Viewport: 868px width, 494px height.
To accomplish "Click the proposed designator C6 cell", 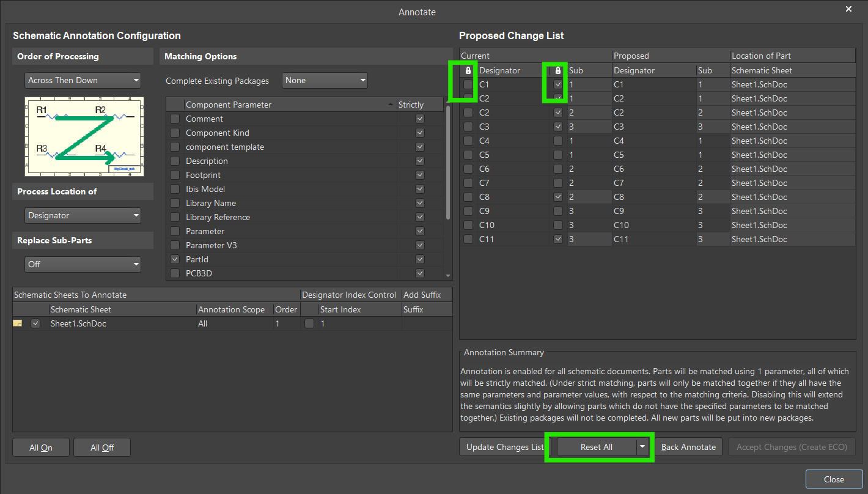I will [x=654, y=169].
